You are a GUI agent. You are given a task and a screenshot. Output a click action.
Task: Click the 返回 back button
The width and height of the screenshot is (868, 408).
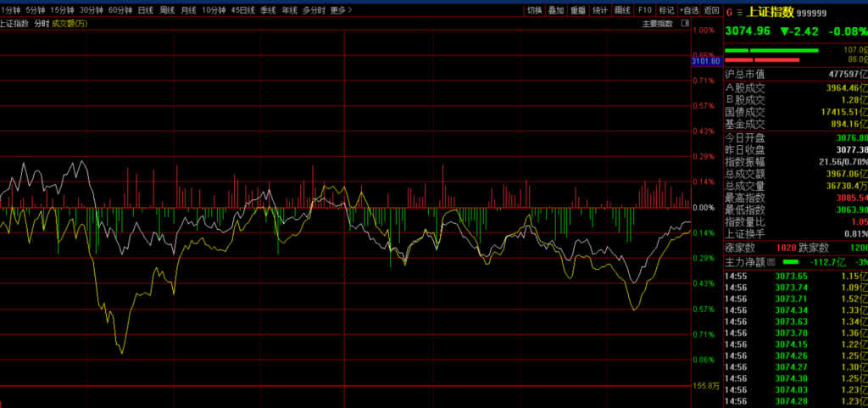click(711, 10)
